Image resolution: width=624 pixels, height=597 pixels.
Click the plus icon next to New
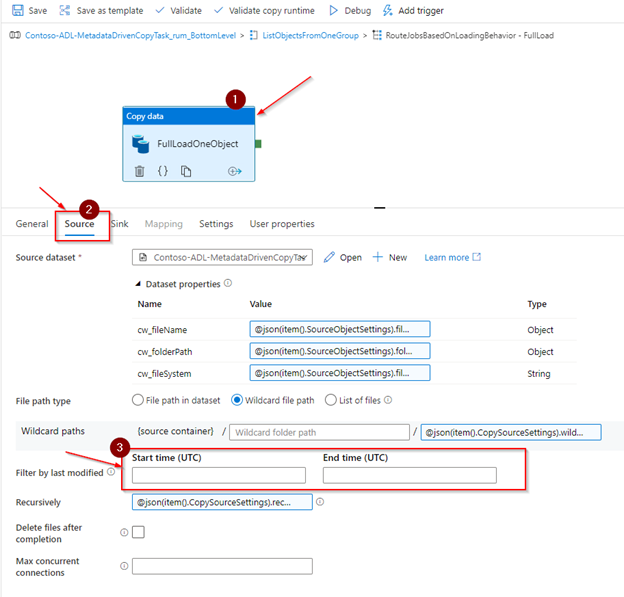click(377, 257)
